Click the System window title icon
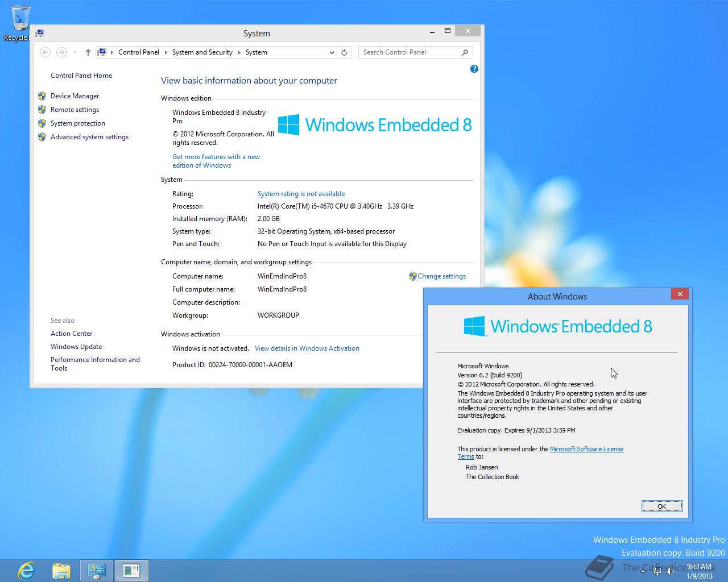 [40, 33]
